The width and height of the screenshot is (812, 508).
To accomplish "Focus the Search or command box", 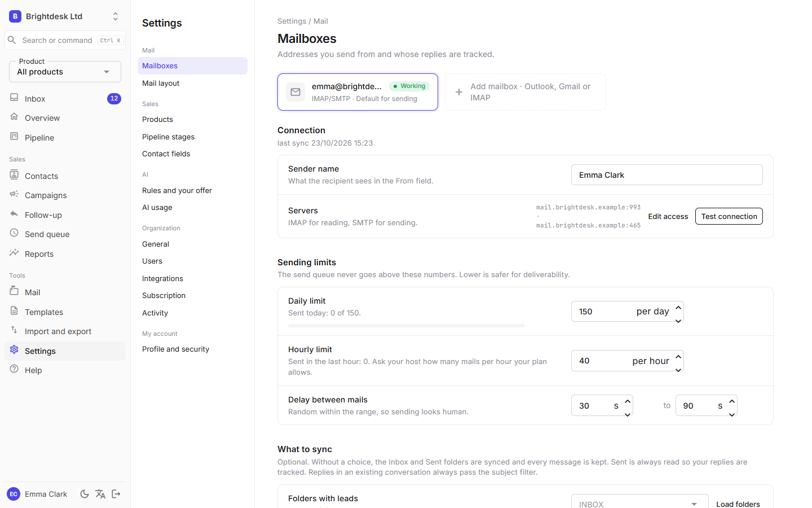I will point(65,40).
